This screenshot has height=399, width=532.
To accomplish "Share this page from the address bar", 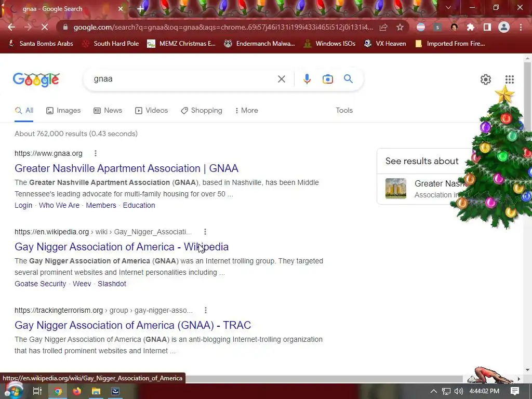I will (x=383, y=27).
